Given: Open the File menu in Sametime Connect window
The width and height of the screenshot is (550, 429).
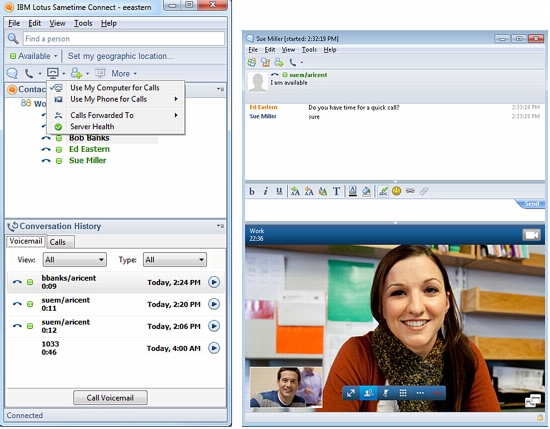Looking at the screenshot, I should click(x=14, y=23).
